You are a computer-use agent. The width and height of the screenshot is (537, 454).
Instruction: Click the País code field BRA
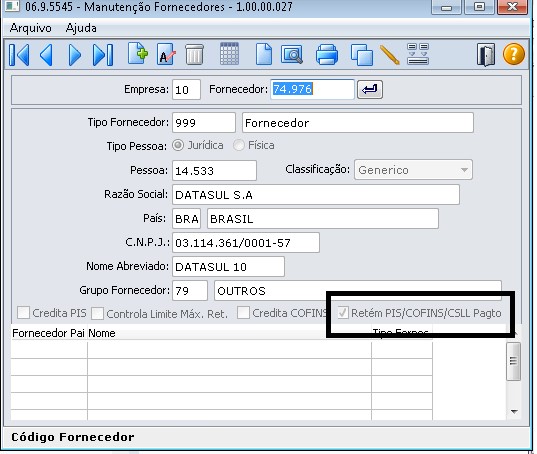tap(186, 218)
